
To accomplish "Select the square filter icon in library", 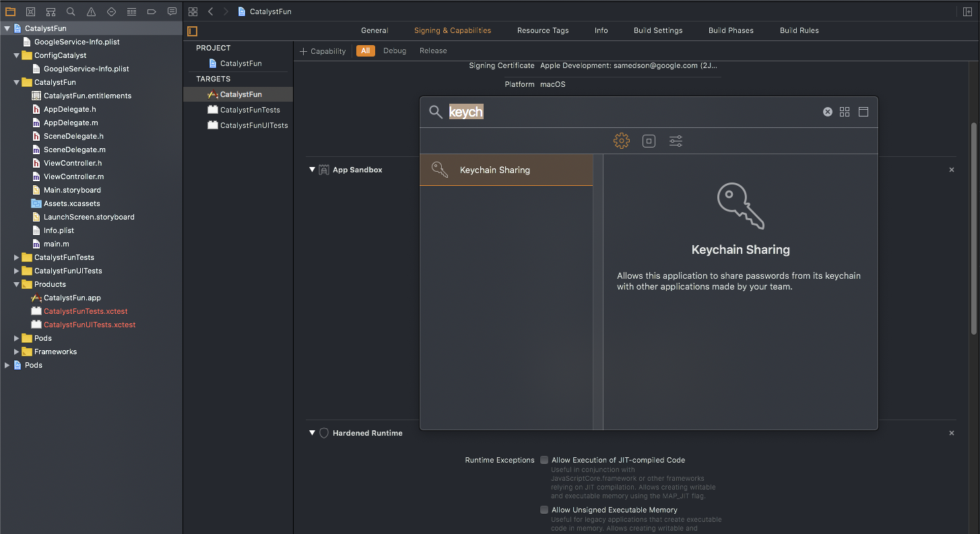I will click(649, 141).
